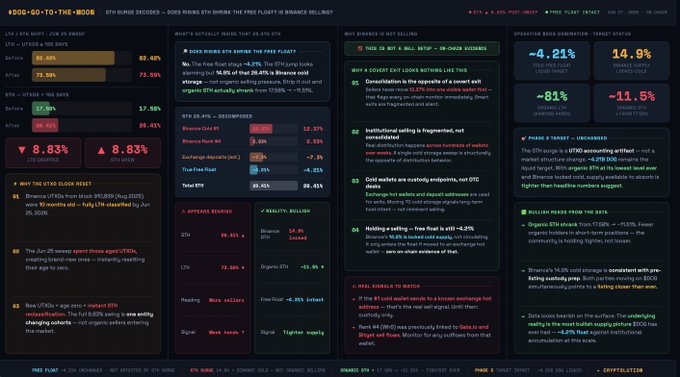Click the 'Weak hands' signal value
This screenshot has height=377, width=680.
click(226, 333)
